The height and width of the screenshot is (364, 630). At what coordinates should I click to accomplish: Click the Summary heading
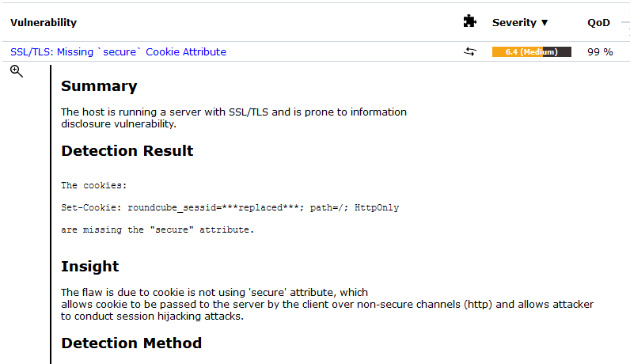(x=99, y=86)
